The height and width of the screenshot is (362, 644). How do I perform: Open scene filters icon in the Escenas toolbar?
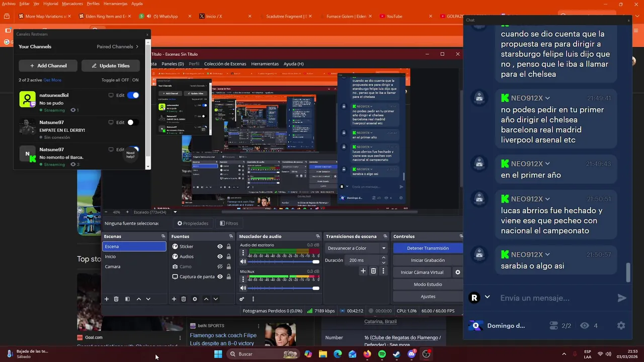click(x=127, y=299)
